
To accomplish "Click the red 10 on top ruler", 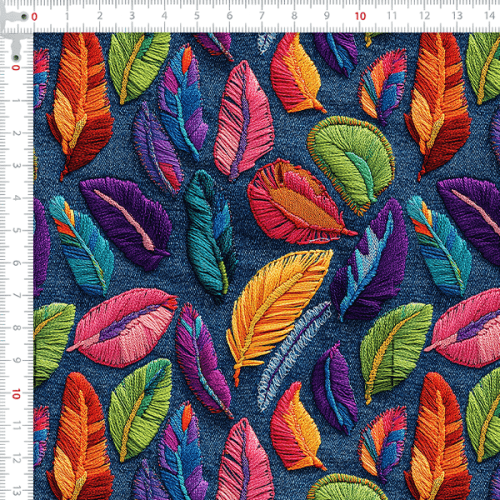I will (x=360, y=16).
